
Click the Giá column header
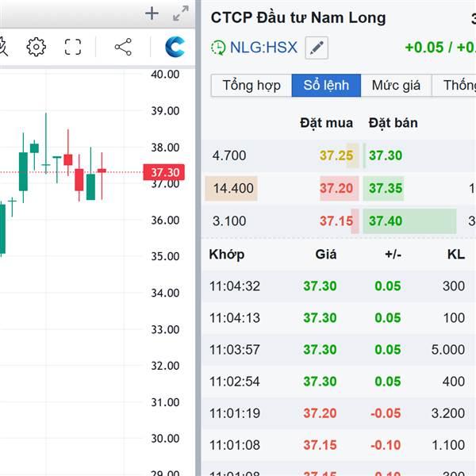point(326,254)
